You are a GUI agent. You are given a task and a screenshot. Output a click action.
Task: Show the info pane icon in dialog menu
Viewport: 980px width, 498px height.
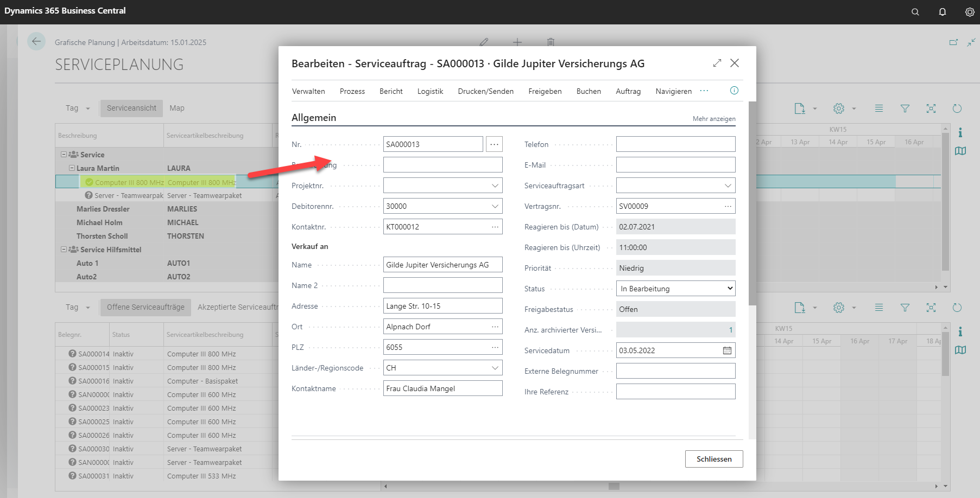pyautogui.click(x=734, y=91)
